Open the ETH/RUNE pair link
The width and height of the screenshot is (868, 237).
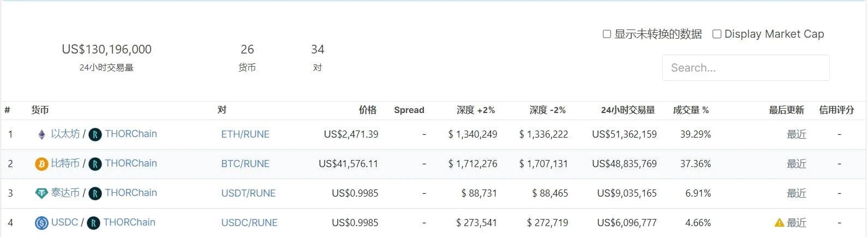pos(245,134)
